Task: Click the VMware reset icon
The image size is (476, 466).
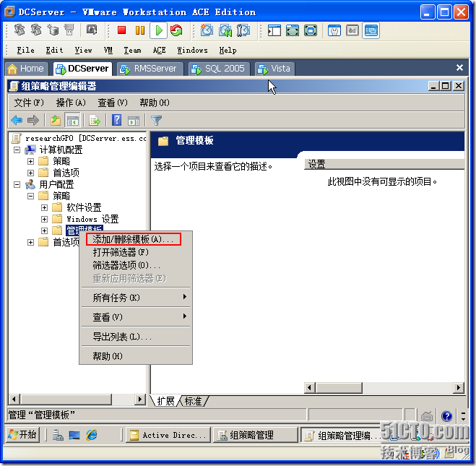Action: [176, 30]
